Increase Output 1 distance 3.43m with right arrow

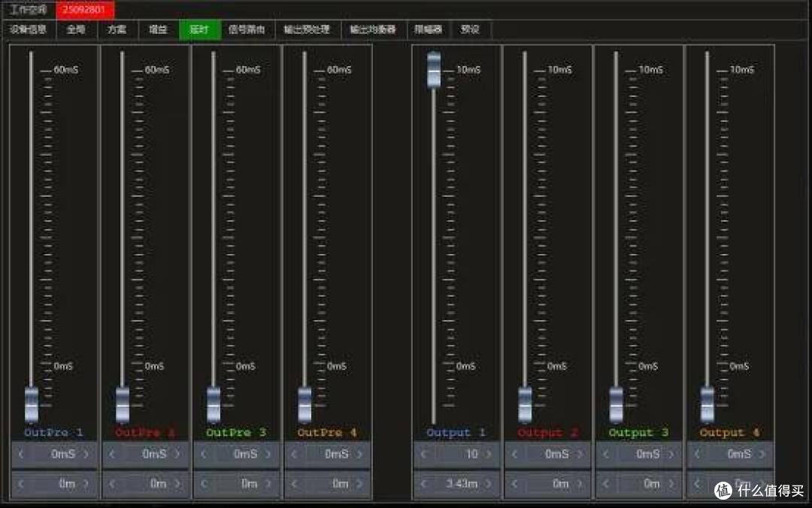pos(489,484)
